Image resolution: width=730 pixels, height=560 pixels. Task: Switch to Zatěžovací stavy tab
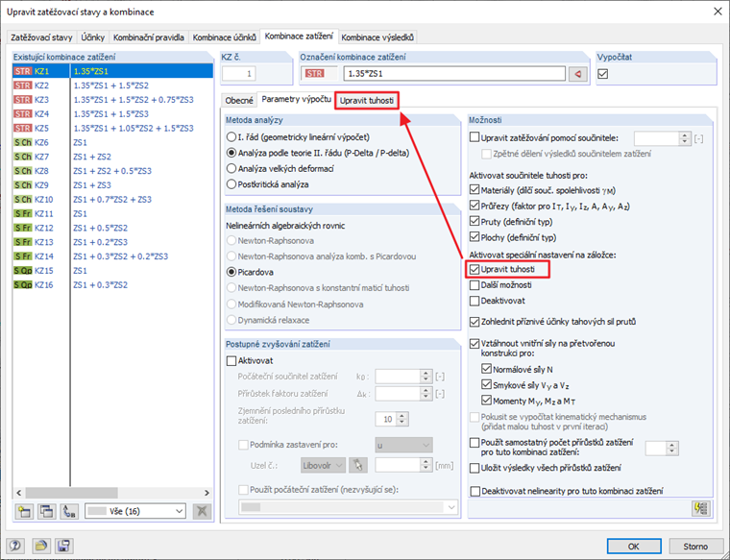(x=42, y=37)
